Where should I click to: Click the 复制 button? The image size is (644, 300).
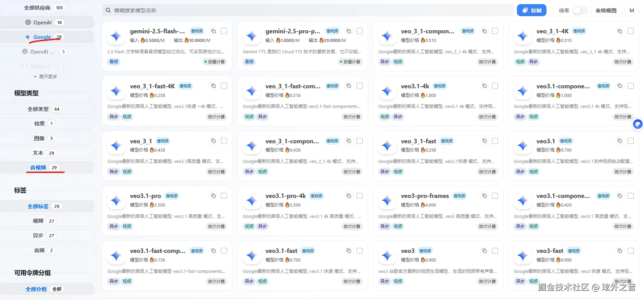tap(531, 10)
